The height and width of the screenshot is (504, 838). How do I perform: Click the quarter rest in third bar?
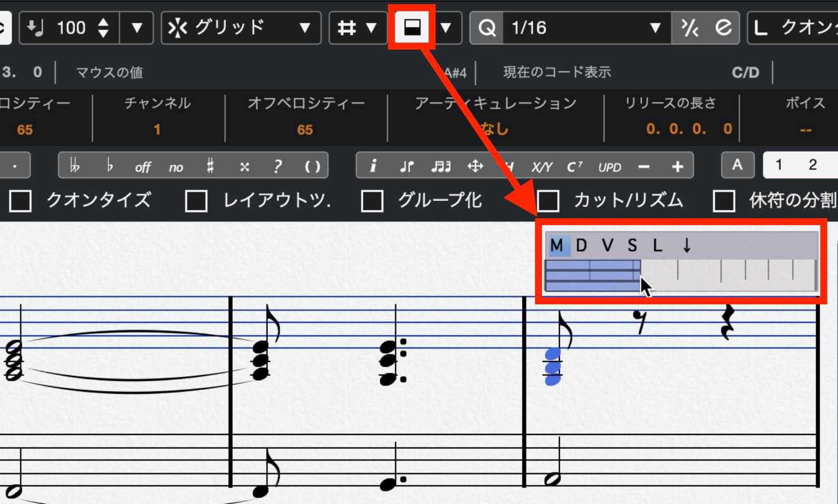point(727,322)
